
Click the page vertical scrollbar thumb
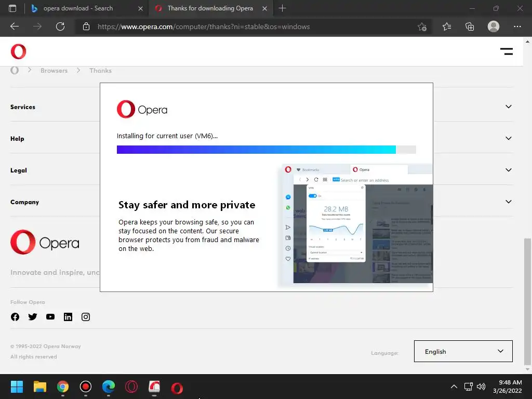point(527,301)
